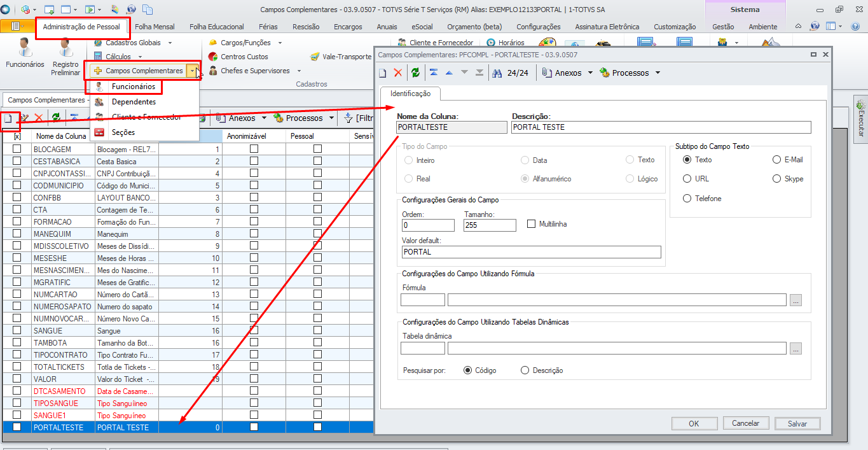This screenshot has height=450, width=868.
Task: Click the Valor default input field
Action: pyautogui.click(x=531, y=252)
